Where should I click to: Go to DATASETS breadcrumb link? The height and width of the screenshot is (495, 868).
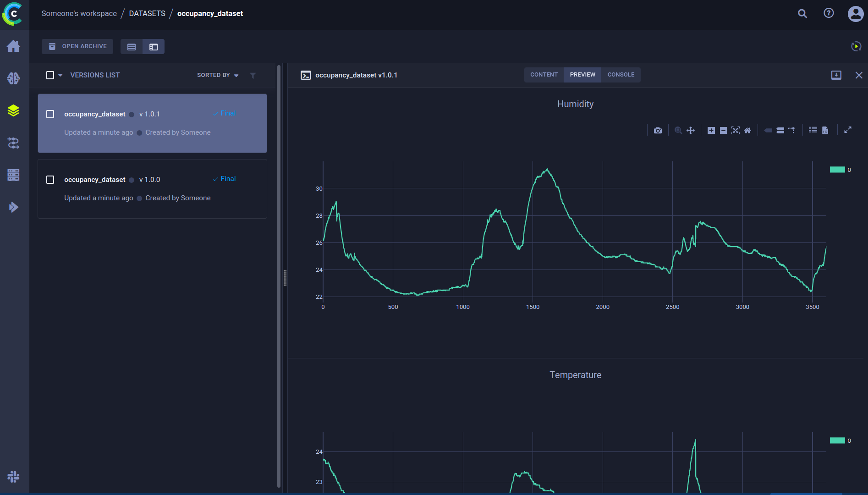(147, 14)
